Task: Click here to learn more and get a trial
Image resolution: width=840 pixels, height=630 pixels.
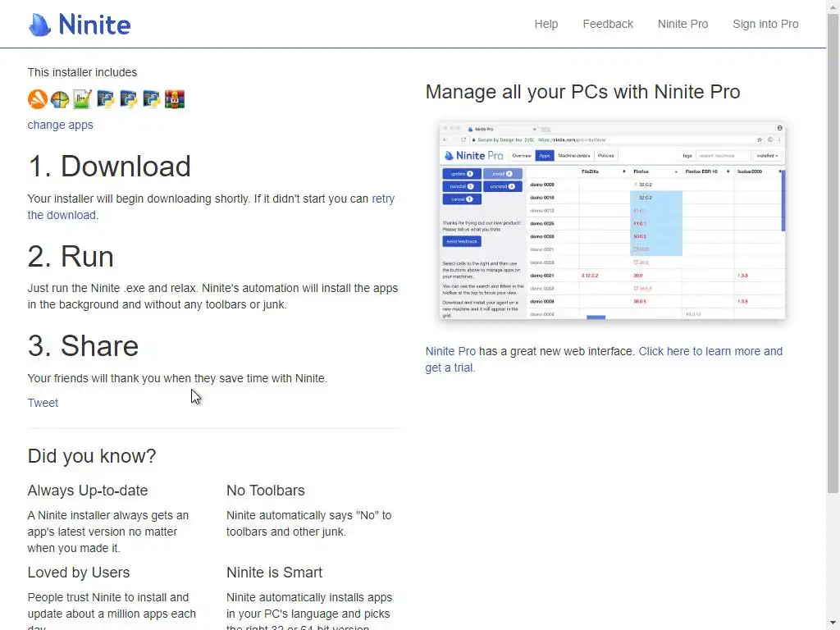Action: (604, 359)
